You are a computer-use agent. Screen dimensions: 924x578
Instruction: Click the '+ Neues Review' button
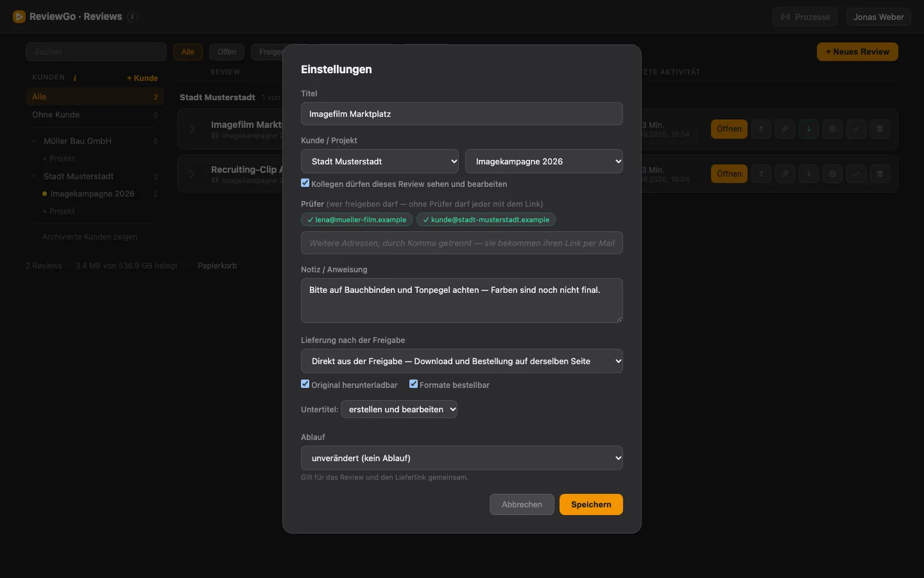tap(857, 52)
